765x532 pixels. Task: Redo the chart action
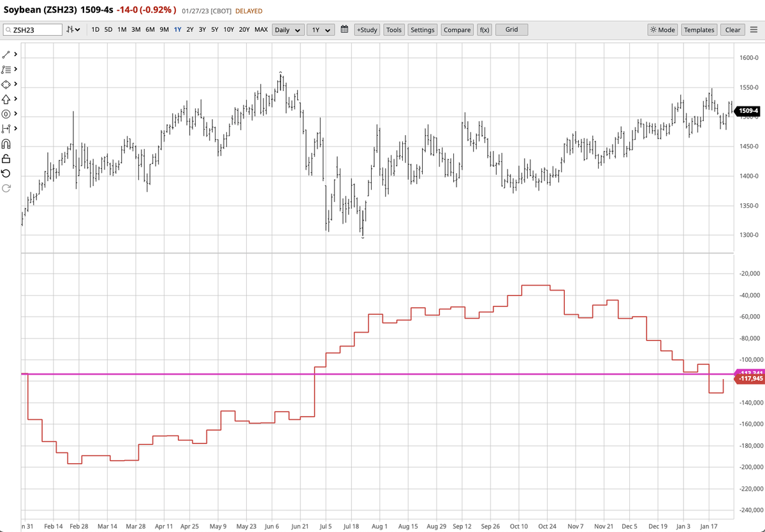point(6,188)
